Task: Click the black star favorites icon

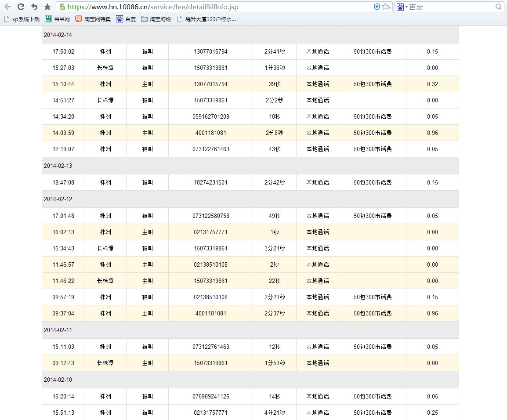Action: (47, 7)
